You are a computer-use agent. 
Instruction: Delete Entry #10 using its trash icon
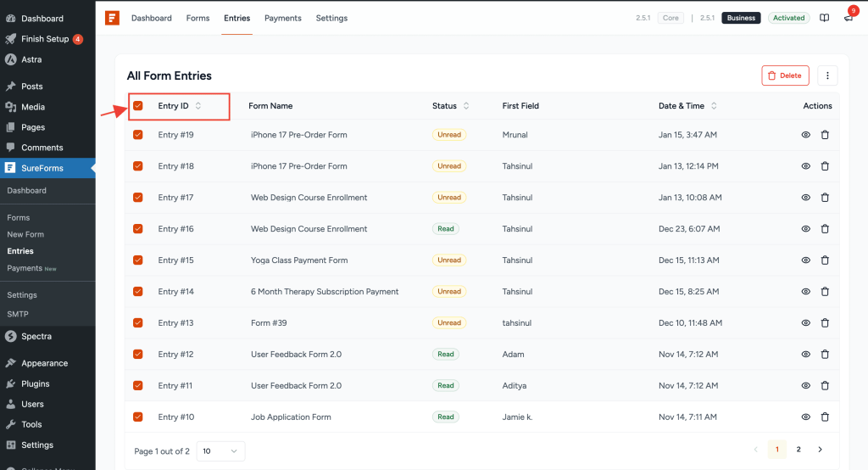tap(825, 417)
